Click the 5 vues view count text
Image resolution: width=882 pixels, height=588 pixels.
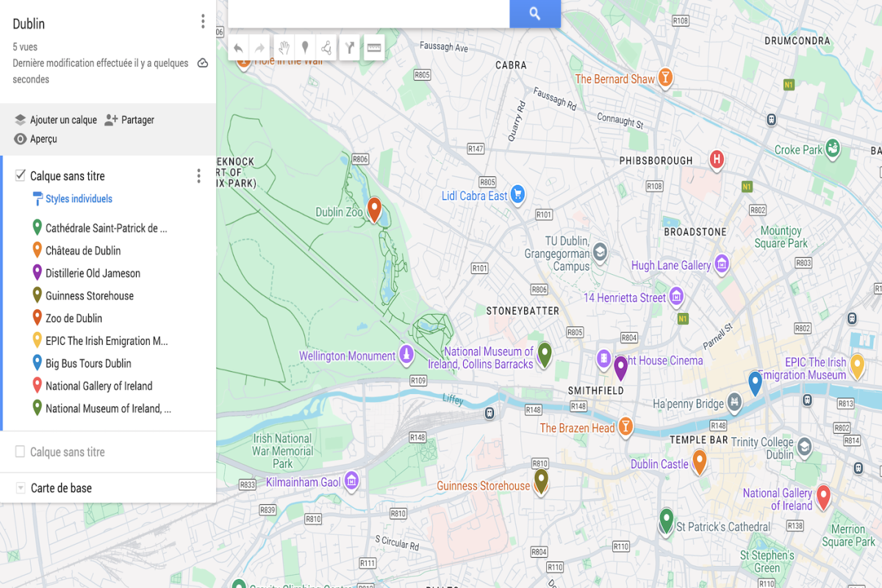(25, 47)
